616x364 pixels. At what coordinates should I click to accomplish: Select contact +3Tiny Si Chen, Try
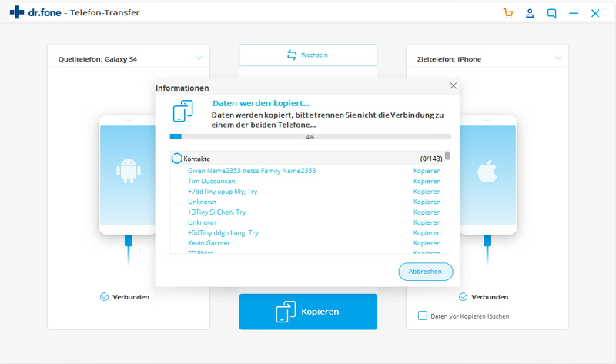[216, 212]
